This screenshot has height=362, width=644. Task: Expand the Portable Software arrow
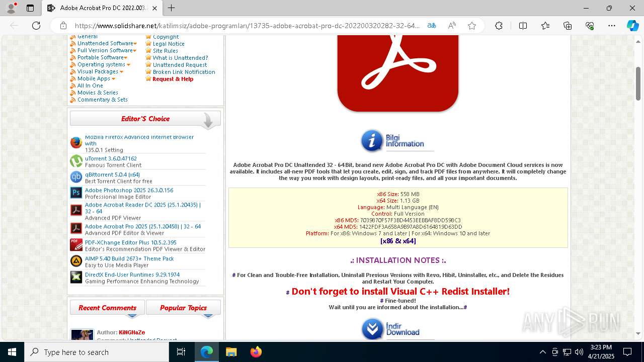125,58
